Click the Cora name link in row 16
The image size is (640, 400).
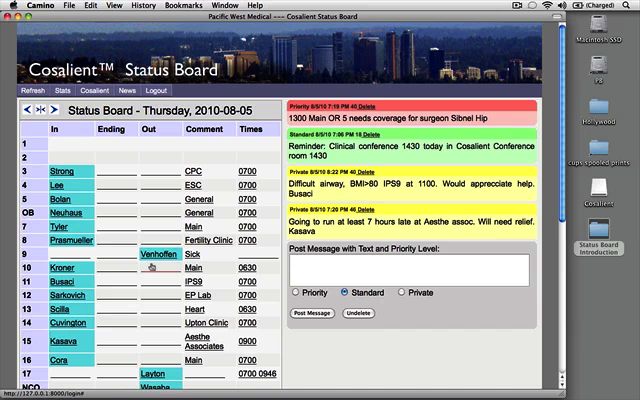(x=59, y=360)
